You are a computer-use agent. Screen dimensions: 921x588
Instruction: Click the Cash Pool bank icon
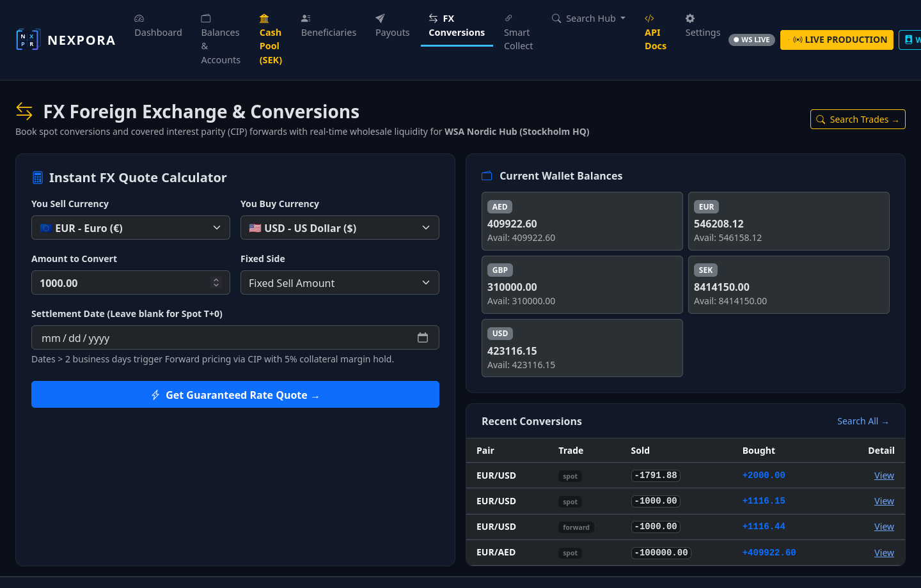point(264,19)
